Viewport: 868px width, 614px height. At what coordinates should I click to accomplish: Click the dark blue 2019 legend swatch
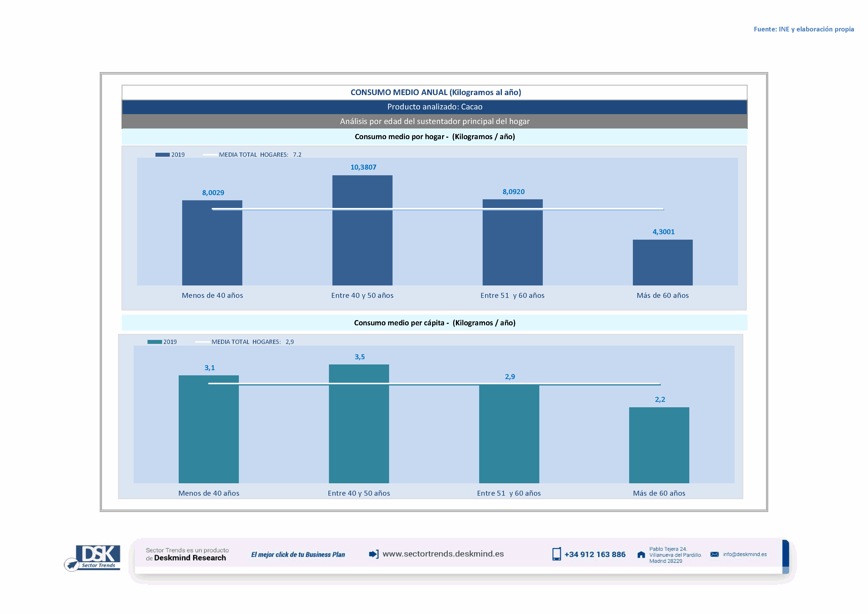[163, 155]
